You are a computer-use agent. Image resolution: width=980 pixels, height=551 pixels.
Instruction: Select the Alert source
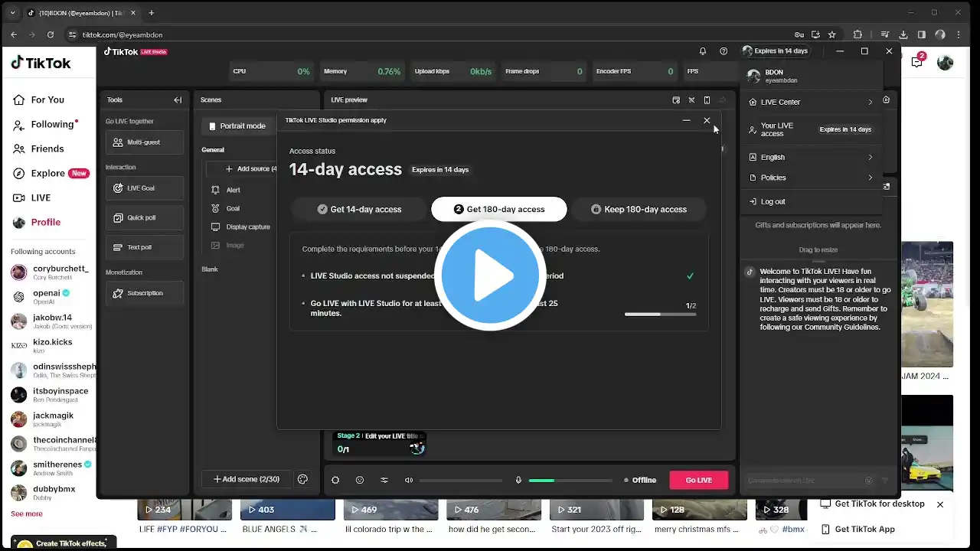point(233,190)
